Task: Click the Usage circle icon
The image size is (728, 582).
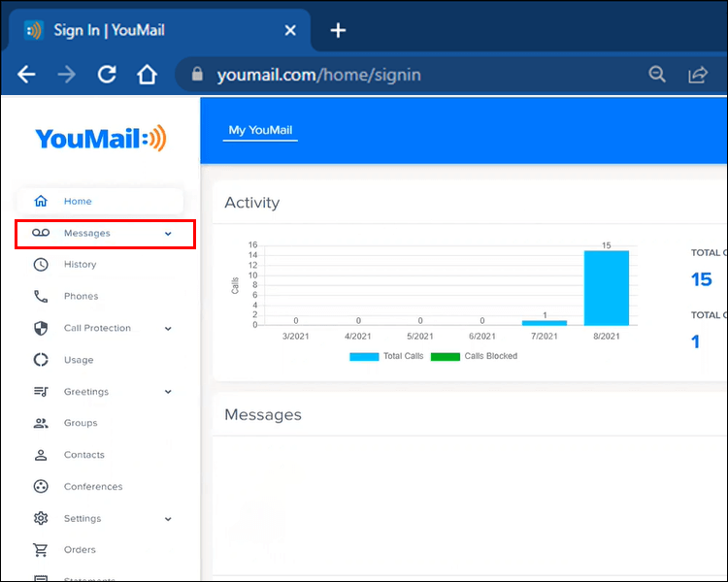Action: [x=41, y=360]
